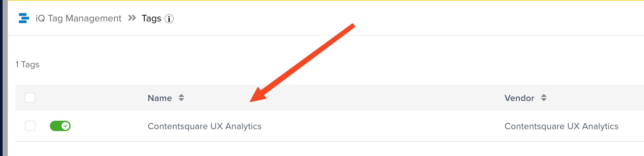644x156 pixels.
Task: Sort Vendor ascending with the up arrow
Action: (544, 95)
